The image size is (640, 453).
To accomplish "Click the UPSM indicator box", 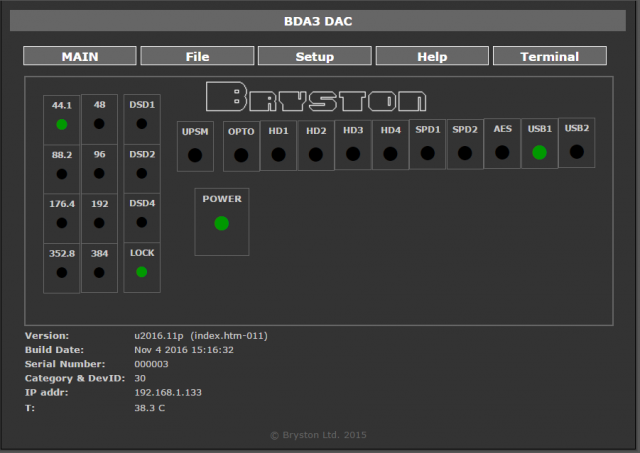I will click(x=194, y=146).
